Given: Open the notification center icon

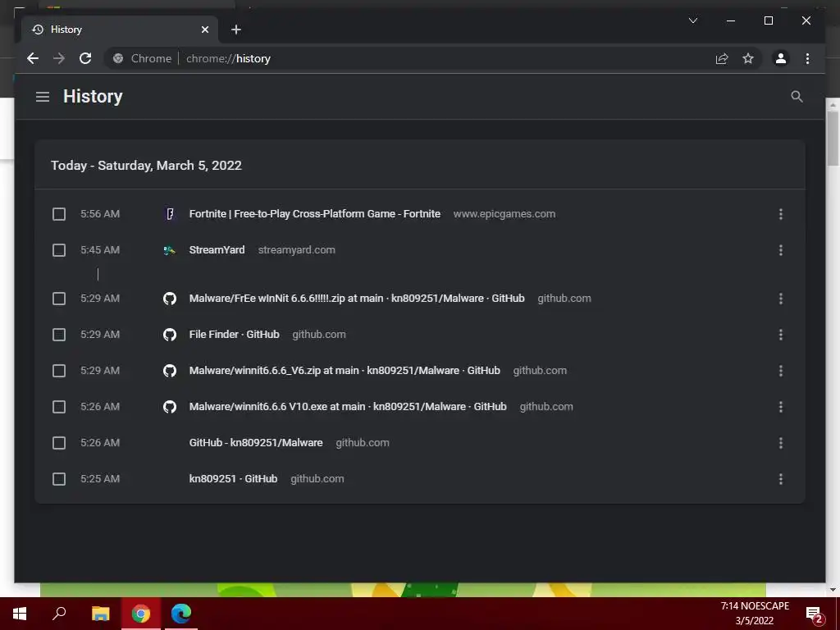Looking at the screenshot, I should [815, 614].
